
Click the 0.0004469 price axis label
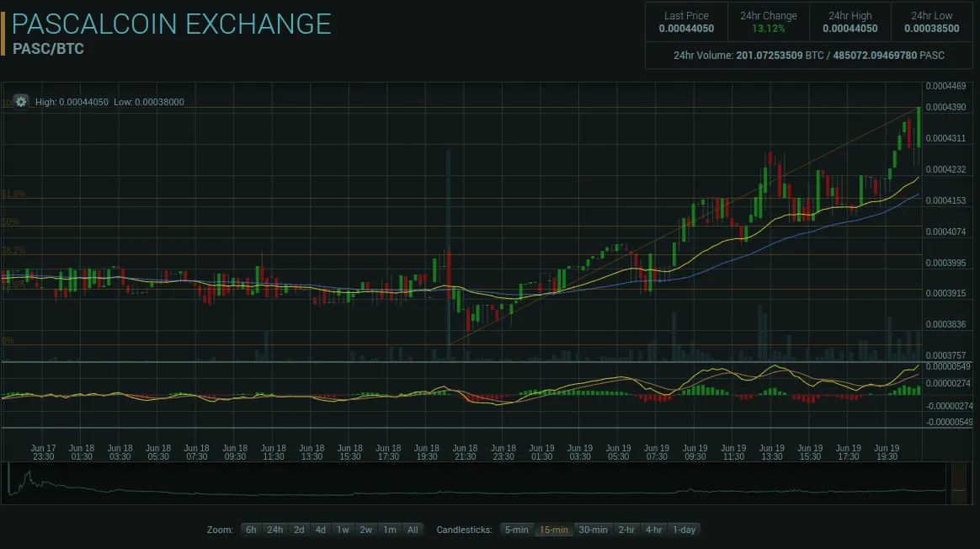click(945, 86)
